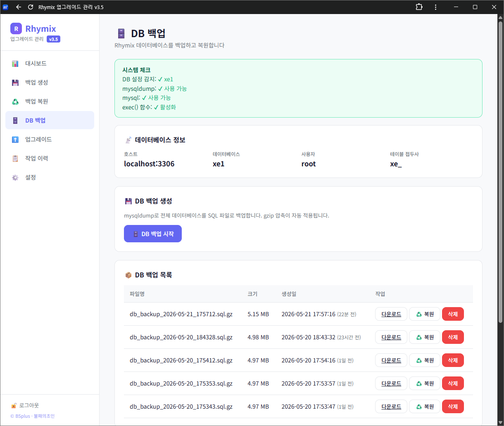
Task: Delete backup db_backup_2026-05-20_175353.sql.gz
Action: pyautogui.click(x=453, y=383)
